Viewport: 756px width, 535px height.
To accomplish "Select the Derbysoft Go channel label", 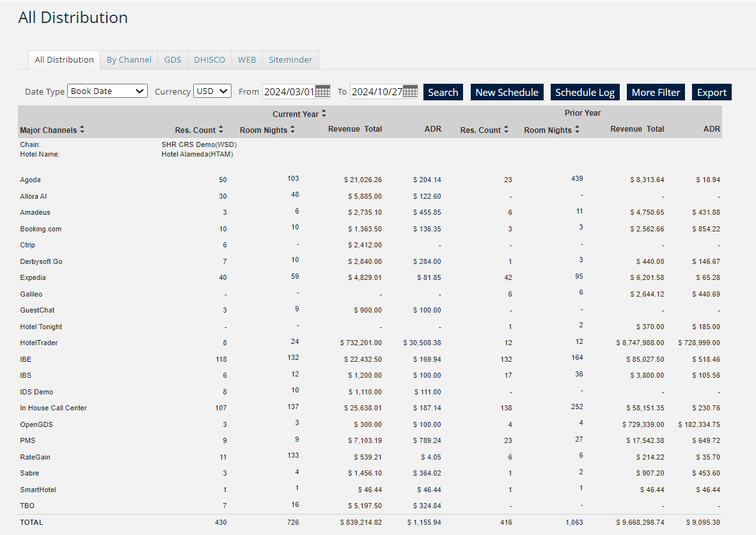I will click(41, 261).
